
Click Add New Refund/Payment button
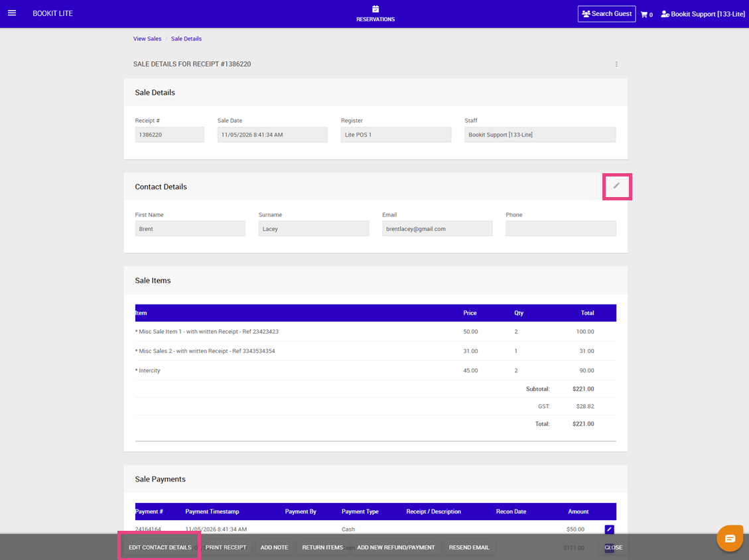point(396,547)
